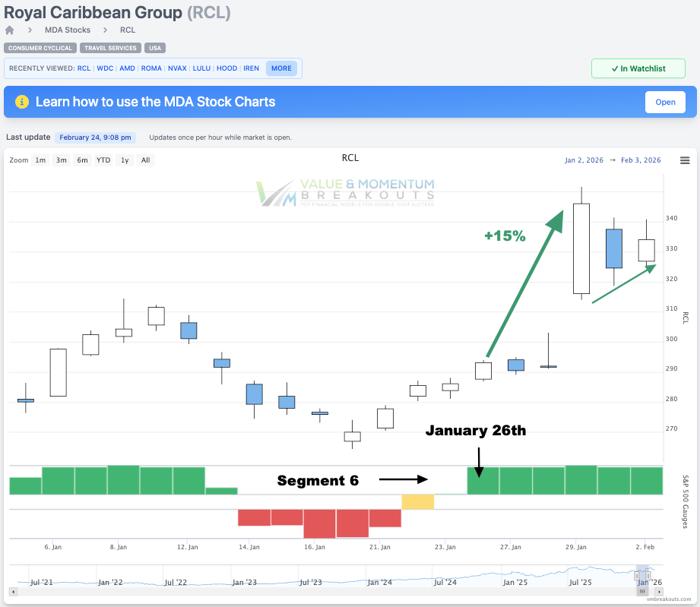700x607 pixels.
Task: Toggle the In Watchlist button
Action: (x=638, y=68)
